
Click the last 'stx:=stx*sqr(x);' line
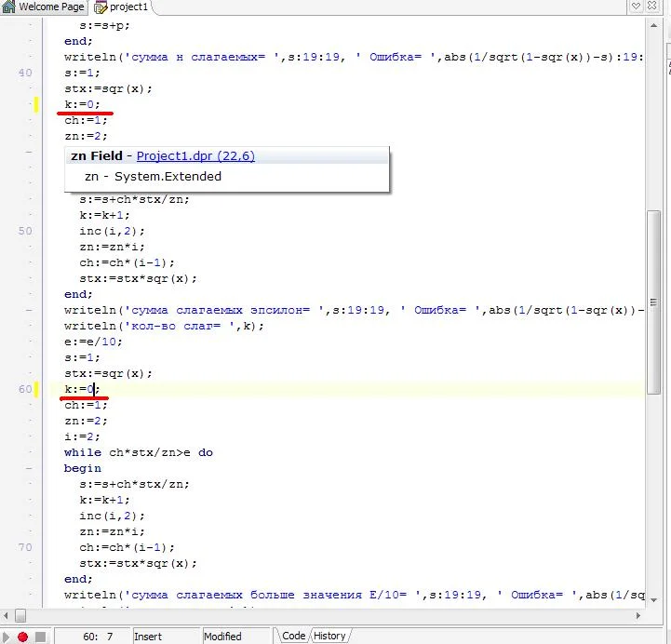click(x=138, y=563)
